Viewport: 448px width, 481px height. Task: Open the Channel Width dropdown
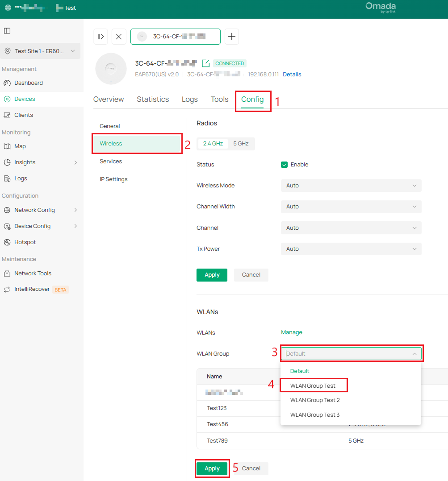351,207
